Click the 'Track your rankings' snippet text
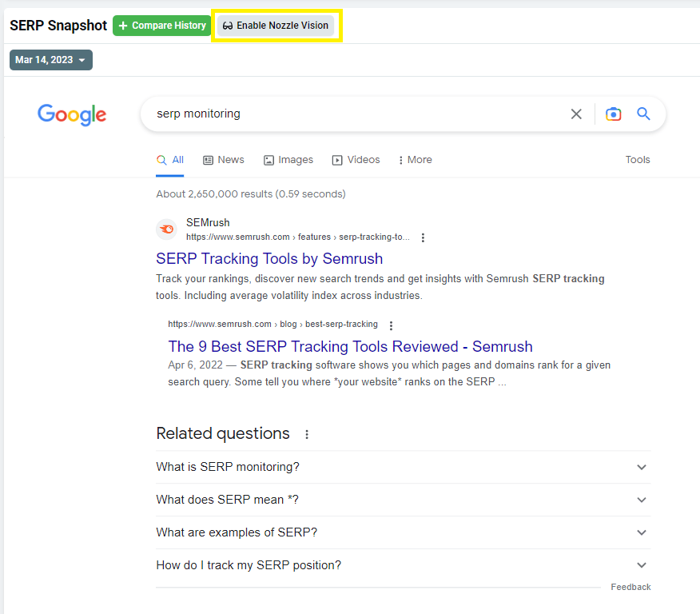This screenshot has width=700, height=614. (380, 287)
